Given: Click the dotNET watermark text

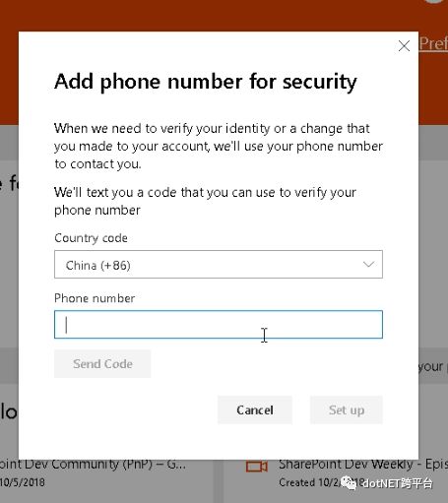Looking at the screenshot, I should [398, 483].
